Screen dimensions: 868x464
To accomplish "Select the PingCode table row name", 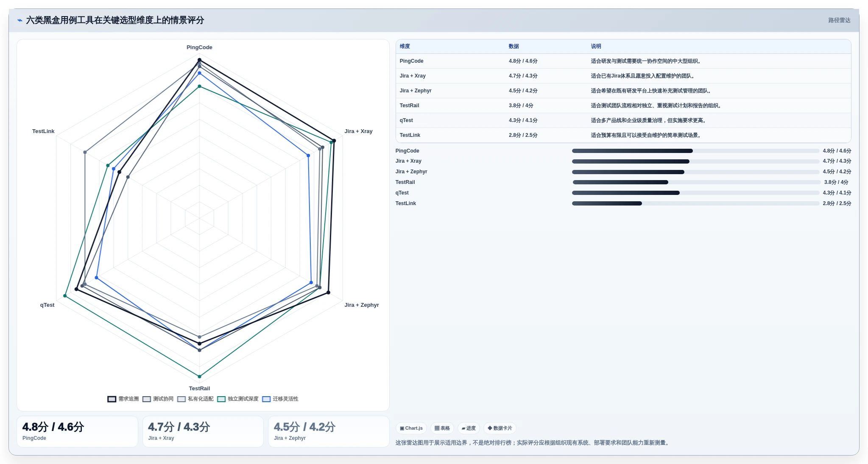I will 411,61.
